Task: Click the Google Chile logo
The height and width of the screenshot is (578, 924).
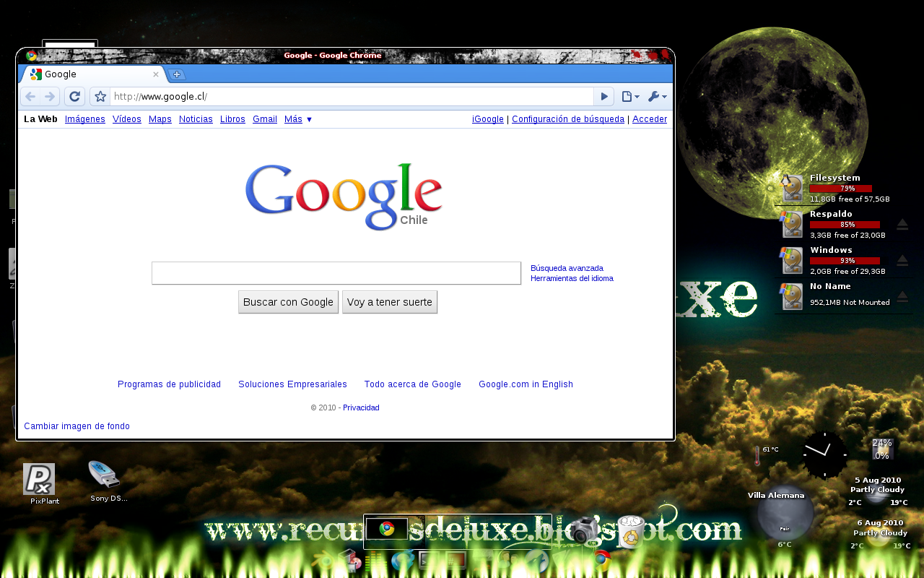Action: coord(344,197)
